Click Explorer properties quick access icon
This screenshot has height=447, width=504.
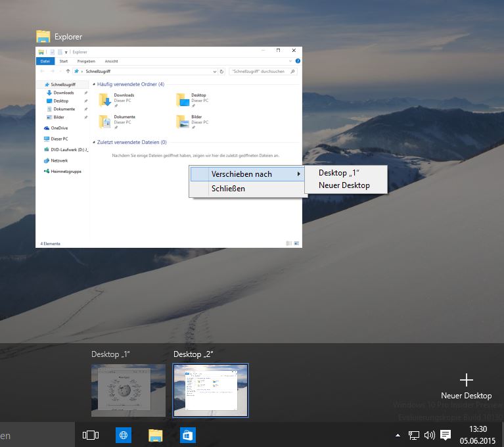click(52, 52)
